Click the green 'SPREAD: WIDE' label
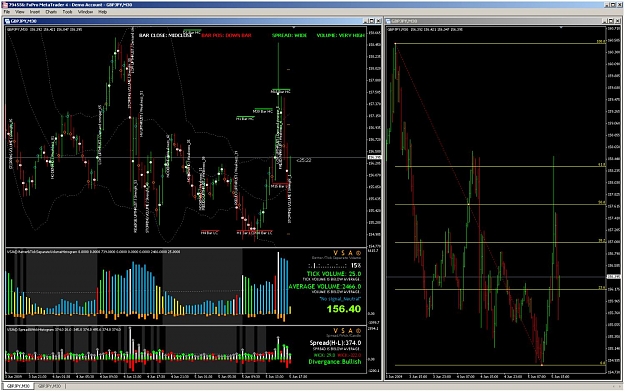 (x=289, y=35)
